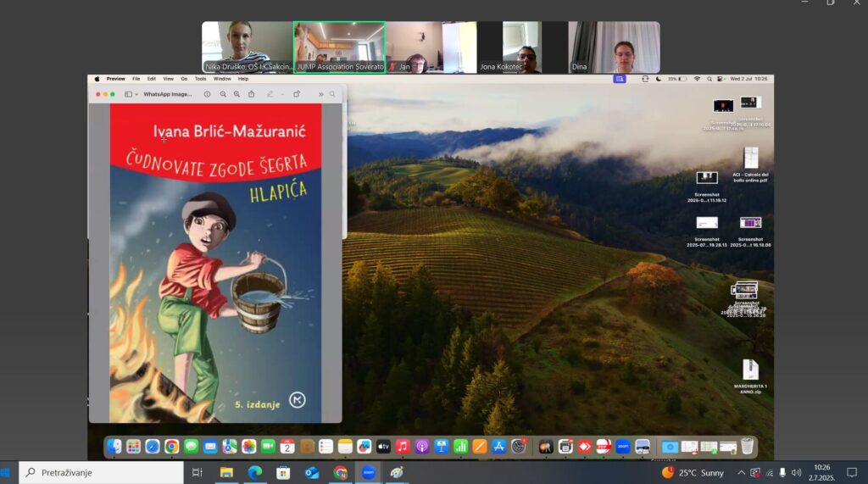This screenshot has height=484, width=868.
Task: Zoom out with the minus magnifier
Action: (223, 94)
